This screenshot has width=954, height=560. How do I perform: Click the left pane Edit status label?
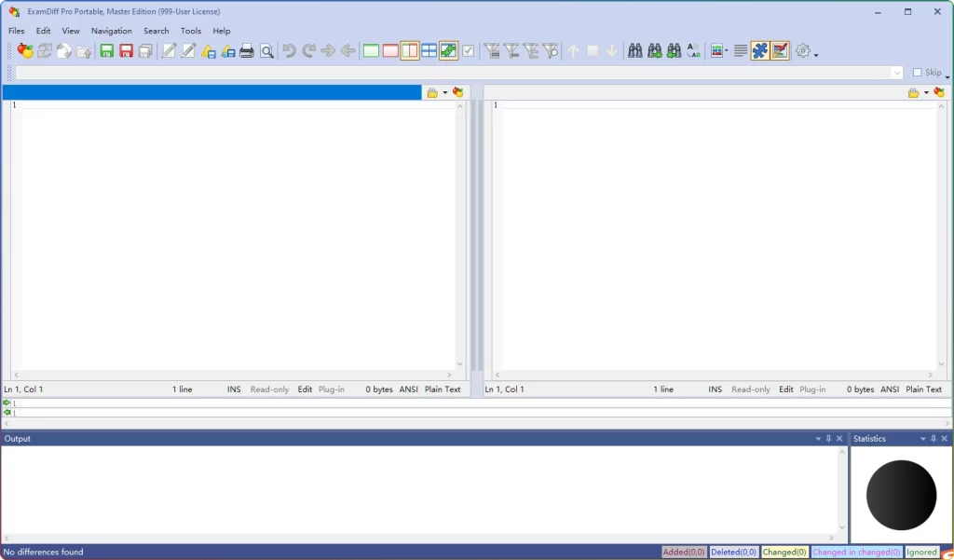[x=305, y=389]
